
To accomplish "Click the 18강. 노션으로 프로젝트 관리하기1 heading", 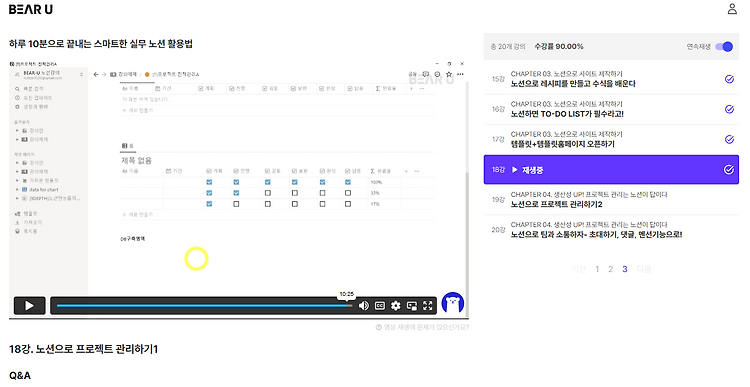I will 83,349.
